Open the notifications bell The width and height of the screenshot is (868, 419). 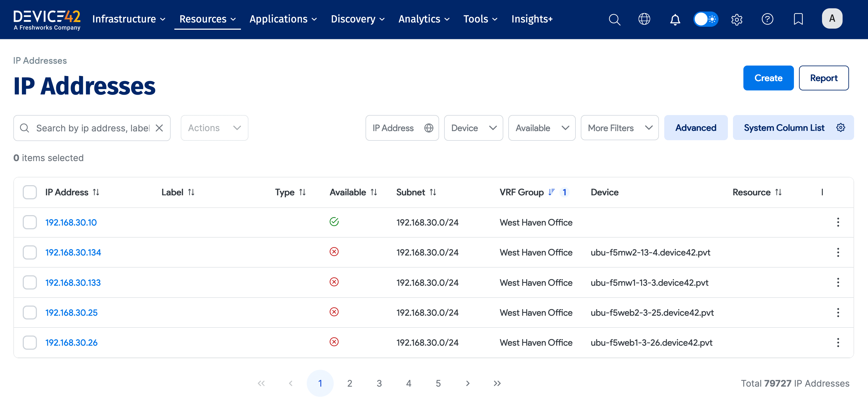click(675, 19)
